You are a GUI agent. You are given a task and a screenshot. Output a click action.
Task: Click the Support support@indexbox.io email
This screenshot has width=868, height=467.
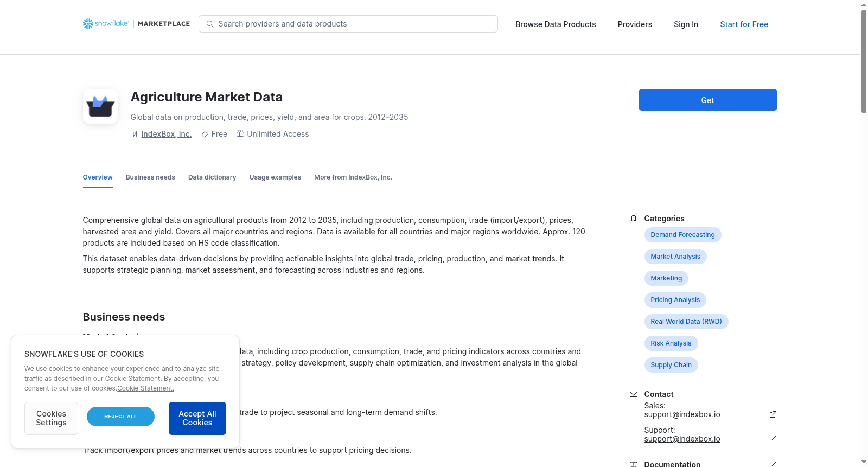coord(682,439)
